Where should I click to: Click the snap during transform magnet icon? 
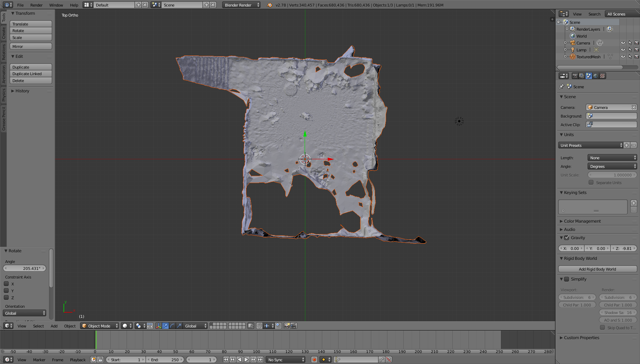point(259,326)
